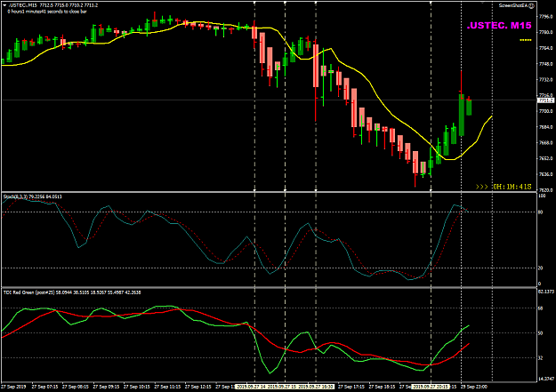Viewport: 556px width, 392px height.
Task: Click the TDI scale top value 82.1373
Action: (x=546, y=292)
